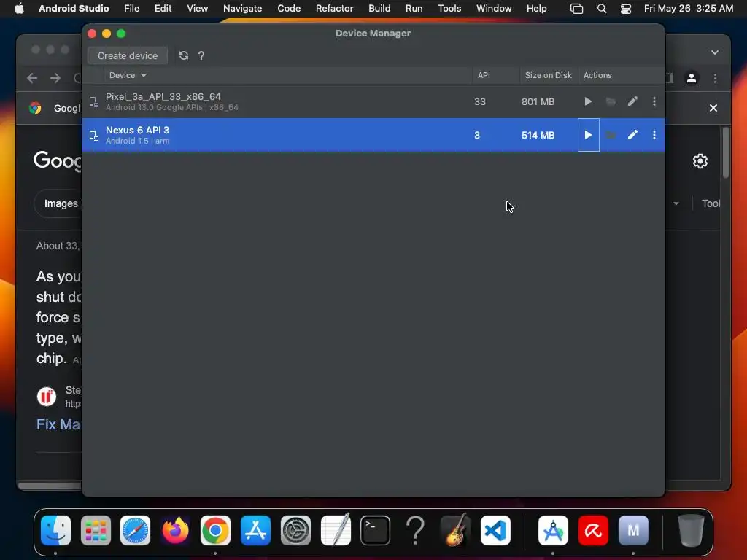Open the Apple menu
This screenshot has width=747, height=560.
click(x=19, y=8)
